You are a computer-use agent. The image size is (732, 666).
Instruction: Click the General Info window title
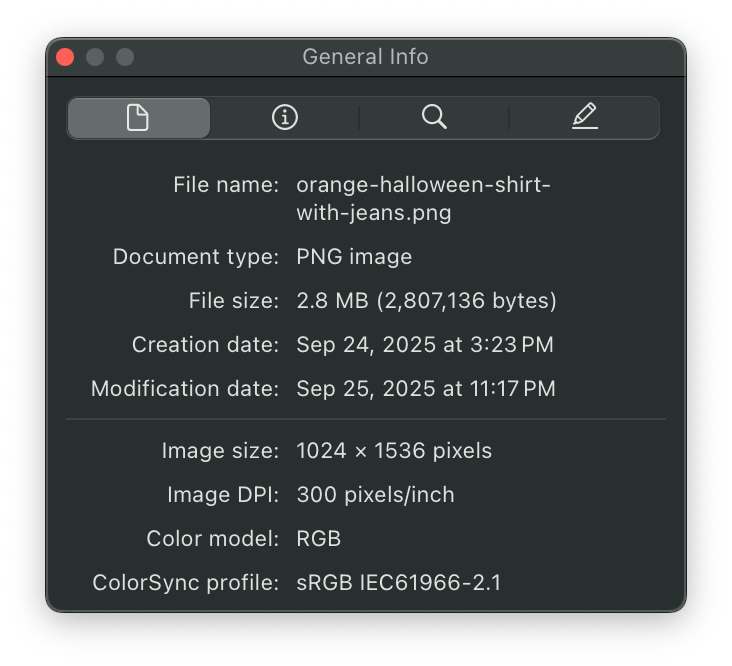coord(365,57)
